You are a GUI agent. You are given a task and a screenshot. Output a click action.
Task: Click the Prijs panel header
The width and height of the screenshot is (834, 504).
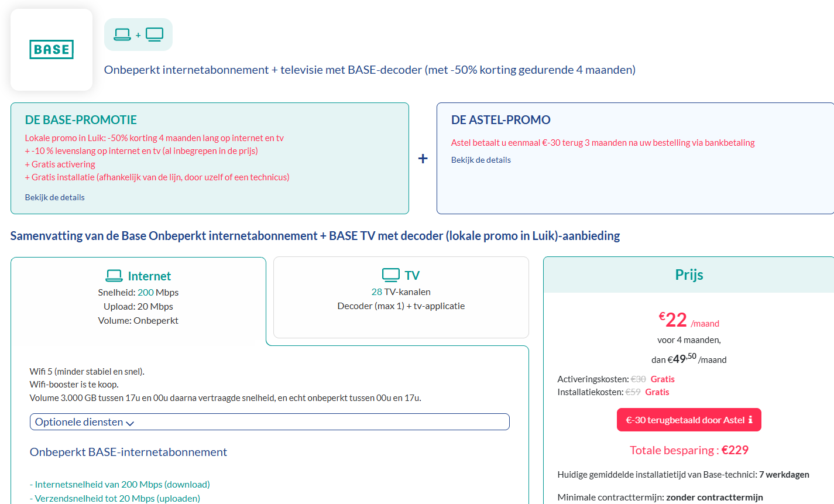click(x=689, y=275)
